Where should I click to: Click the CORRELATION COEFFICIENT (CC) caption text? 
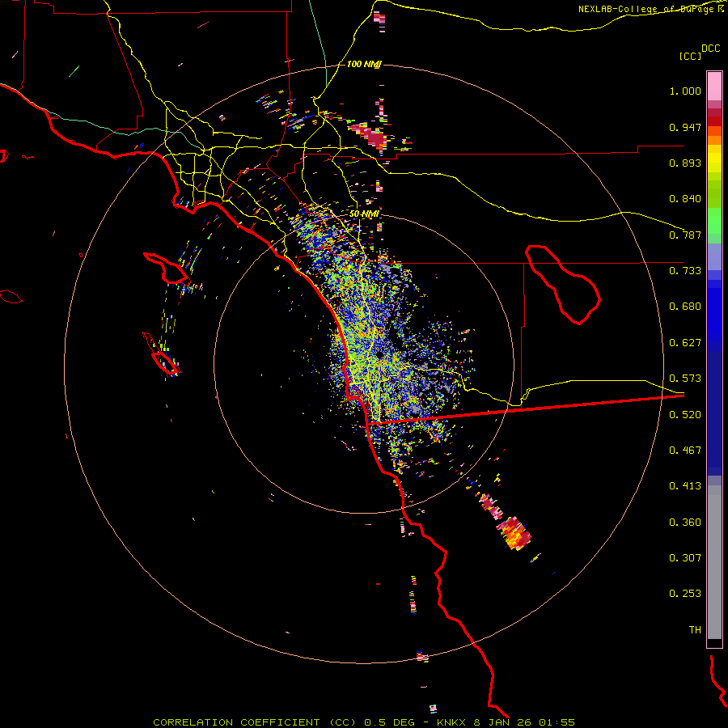pos(254,722)
